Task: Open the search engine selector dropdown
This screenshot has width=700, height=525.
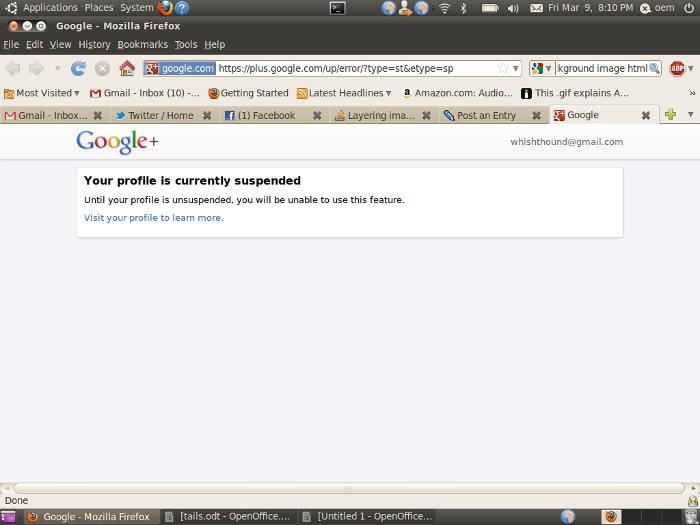Action: click(541, 68)
